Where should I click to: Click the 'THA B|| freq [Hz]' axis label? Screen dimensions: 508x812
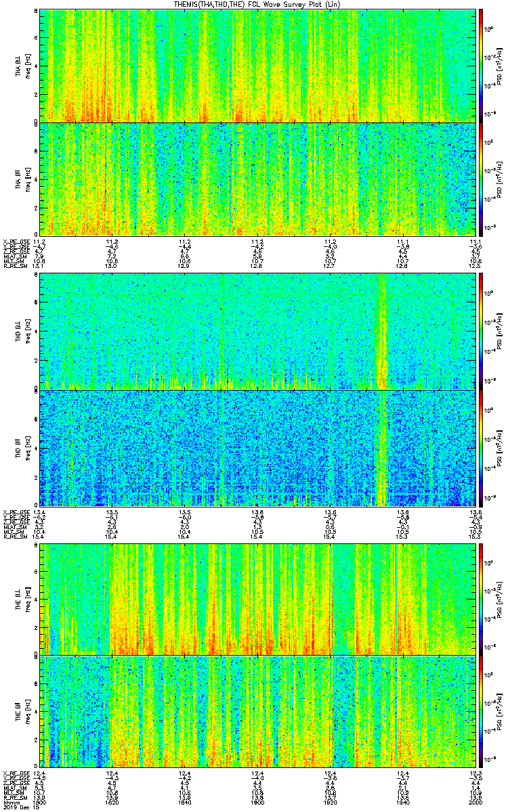22,179
